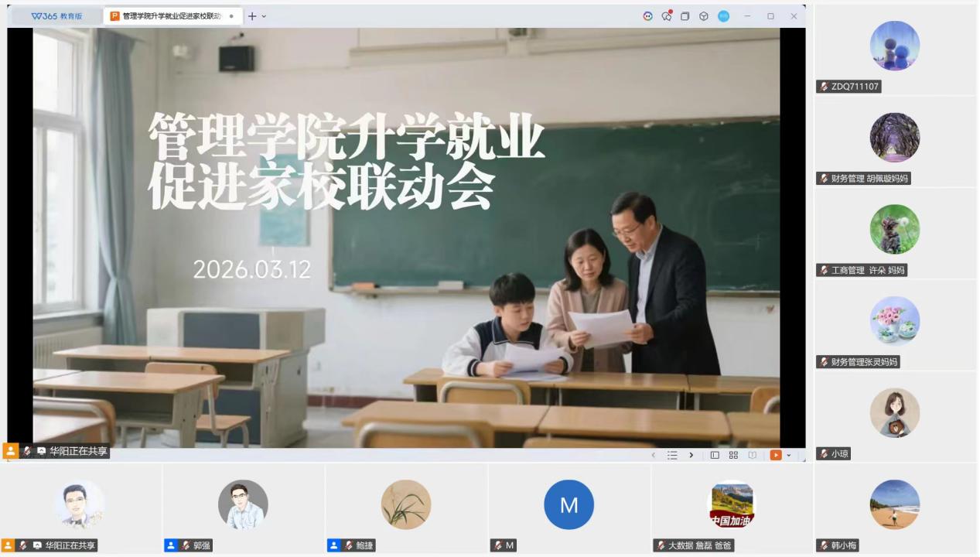Go to the previous slide arrow
The image size is (980, 557).
point(653,455)
